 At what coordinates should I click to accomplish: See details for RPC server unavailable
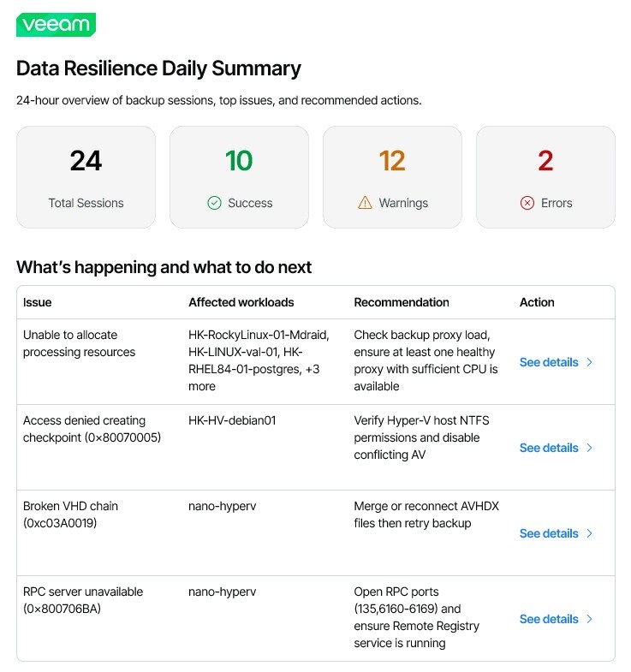coord(549,619)
